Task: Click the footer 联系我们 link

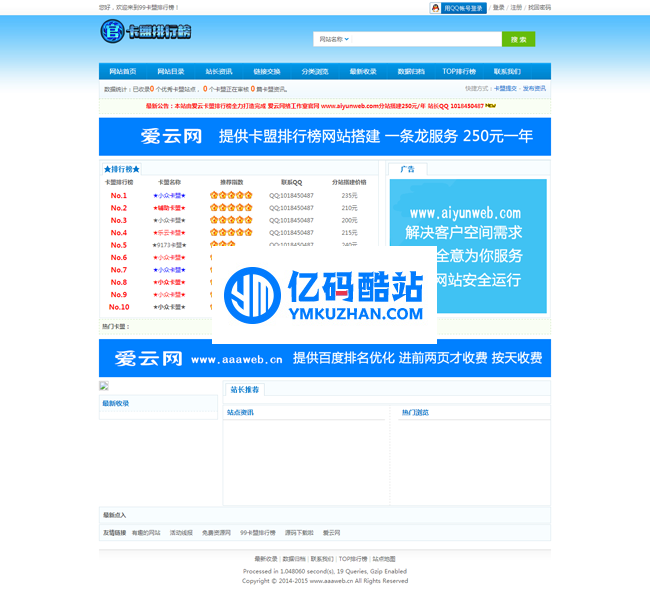Action: pos(322,559)
